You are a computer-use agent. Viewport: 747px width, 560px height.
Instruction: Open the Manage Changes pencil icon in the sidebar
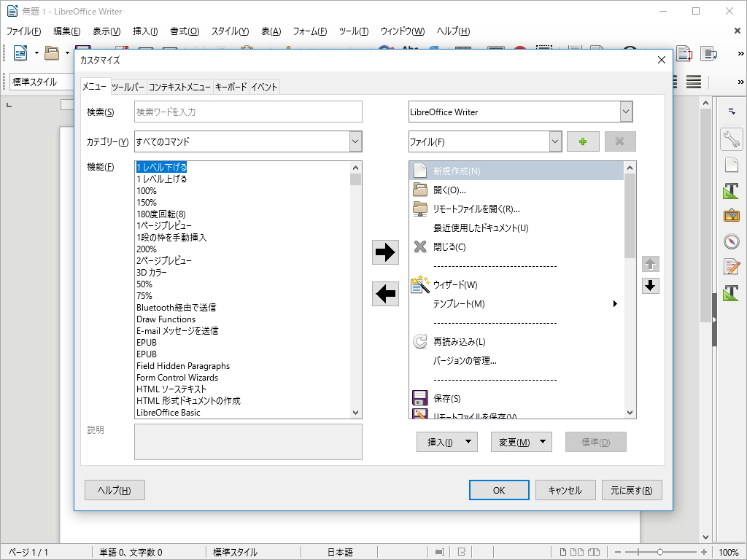(x=731, y=267)
